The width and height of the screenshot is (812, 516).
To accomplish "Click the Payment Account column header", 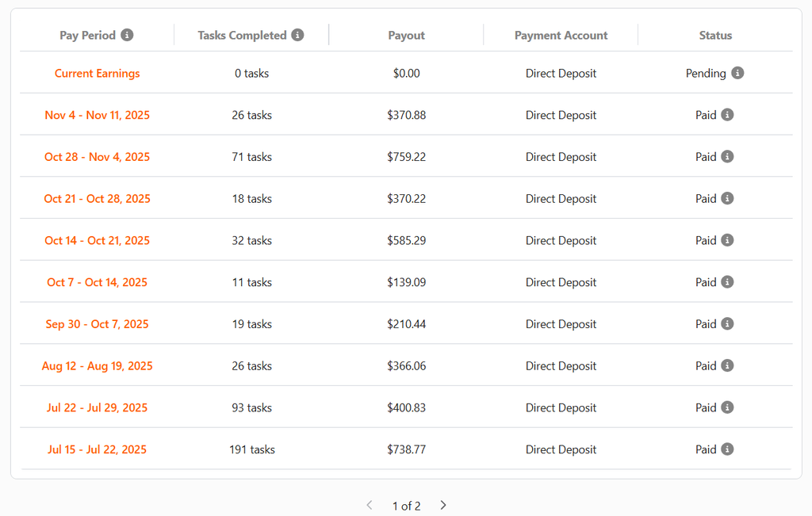I will [x=561, y=35].
